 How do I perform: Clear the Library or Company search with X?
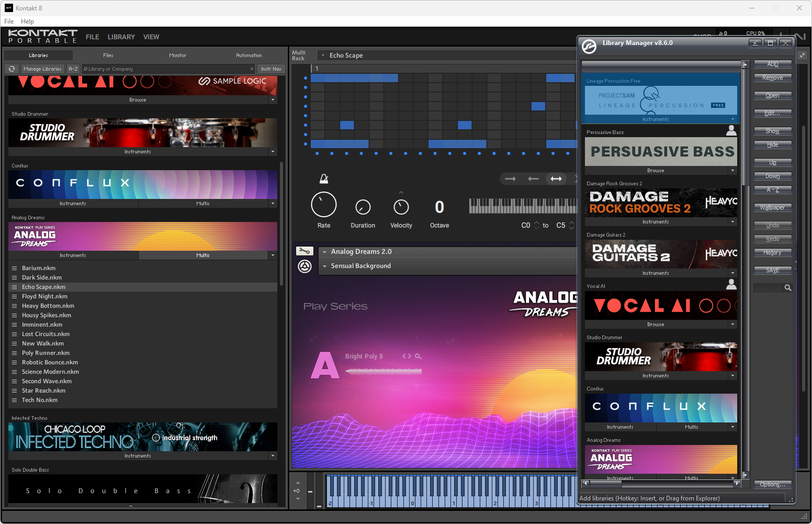tap(252, 69)
